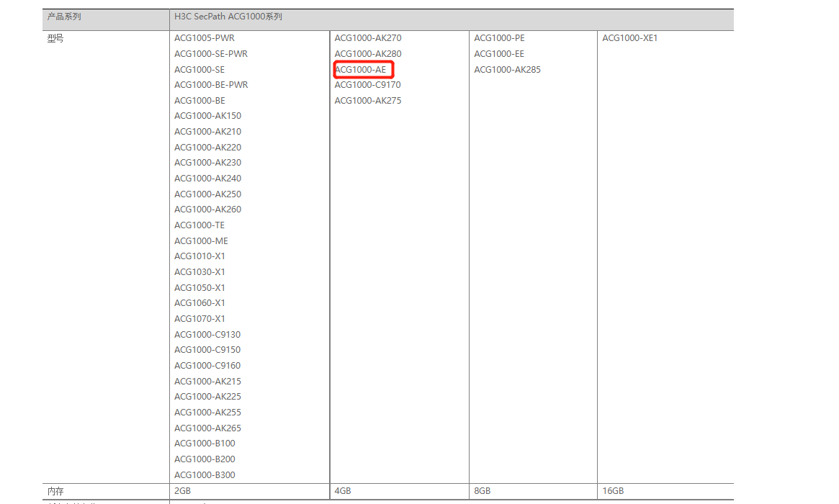
Task: Select the ACG1000-C9130 entry
Action: coord(207,334)
